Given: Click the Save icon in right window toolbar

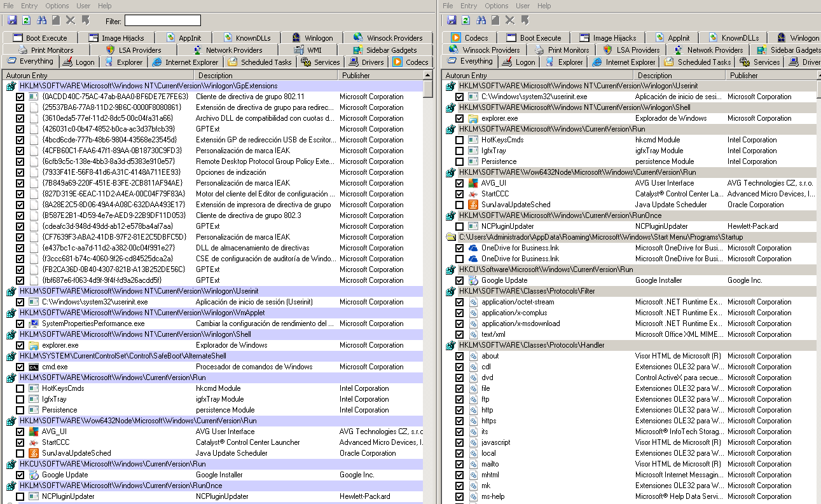Looking at the screenshot, I should 452,21.
